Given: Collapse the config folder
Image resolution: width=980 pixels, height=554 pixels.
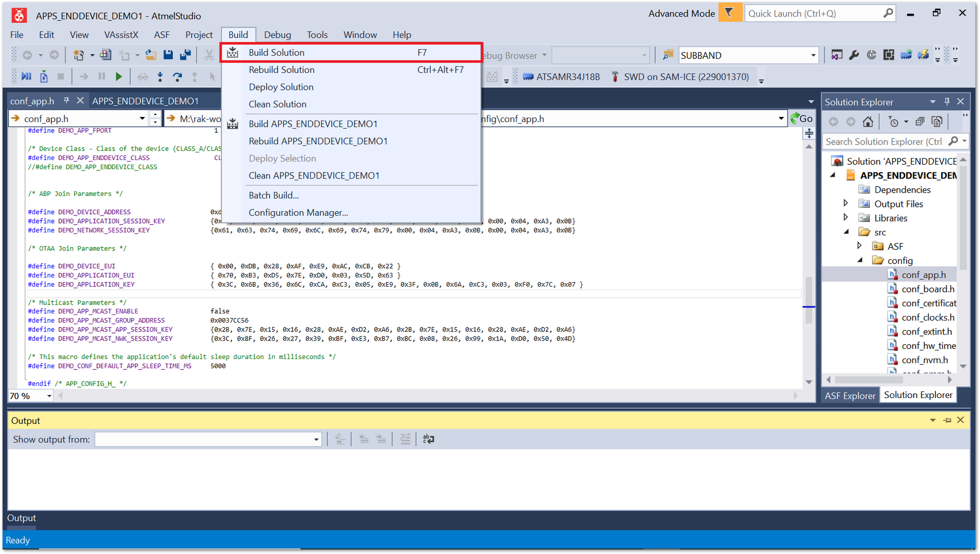Looking at the screenshot, I should click(860, 260).
